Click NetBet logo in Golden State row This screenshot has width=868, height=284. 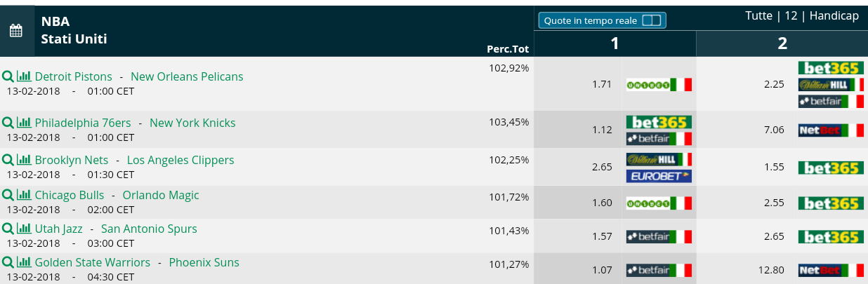pyautogui.click(x=831, y=270)
